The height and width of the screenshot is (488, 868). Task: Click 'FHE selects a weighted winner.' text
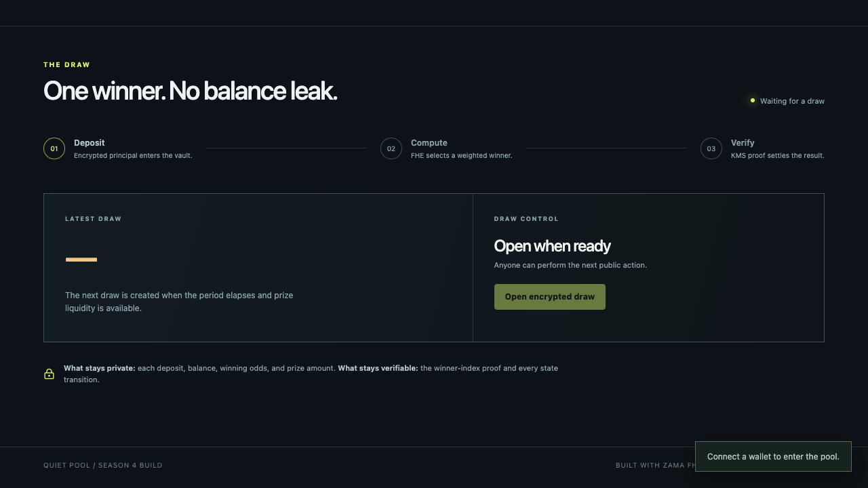[x=462, y=156]
